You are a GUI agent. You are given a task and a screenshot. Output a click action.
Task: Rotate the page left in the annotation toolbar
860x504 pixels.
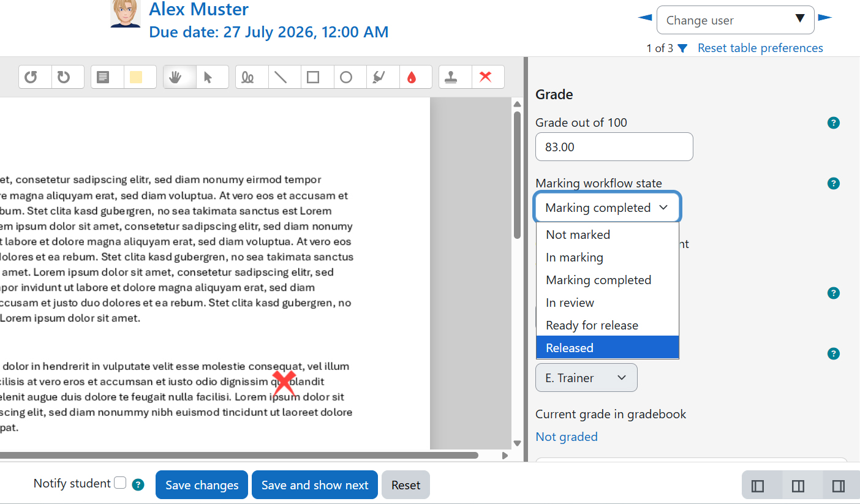point(35,77)
